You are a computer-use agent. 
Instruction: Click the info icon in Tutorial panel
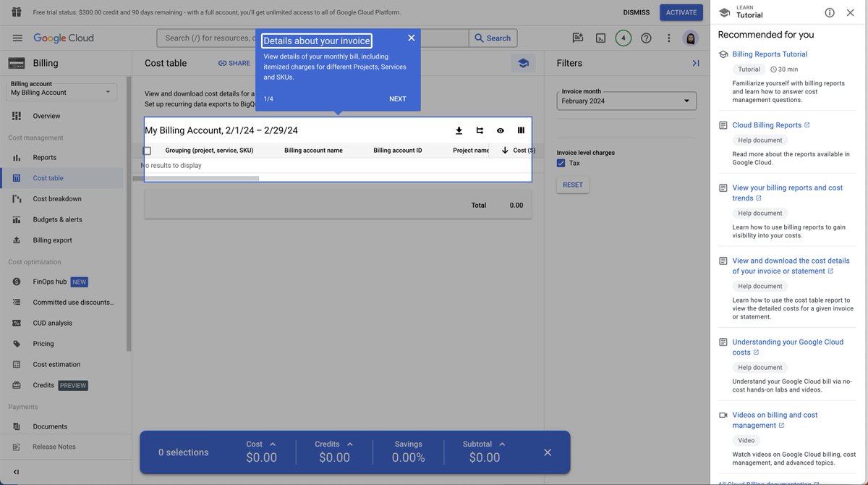[830, 12]
